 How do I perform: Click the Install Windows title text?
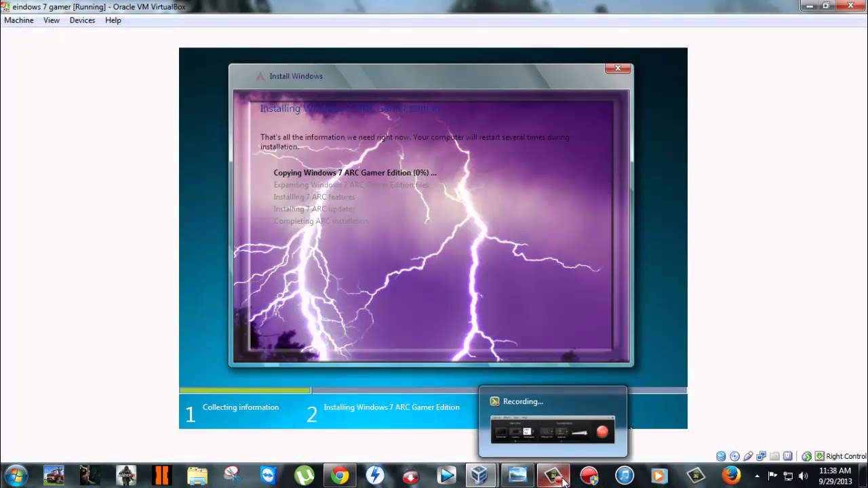296,76
